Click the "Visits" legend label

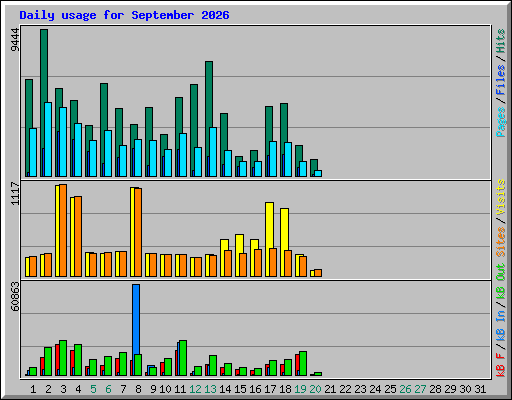pos(500,197)
